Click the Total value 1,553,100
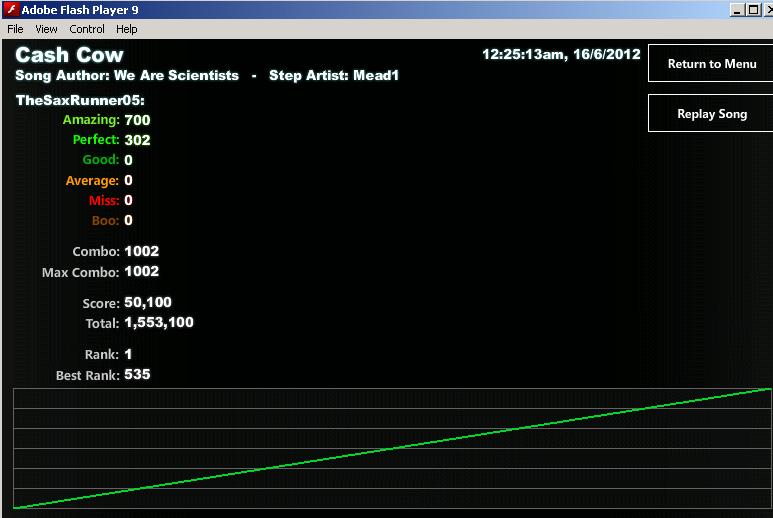The width and height of the screenshot is (773, 518). [159, 322]
